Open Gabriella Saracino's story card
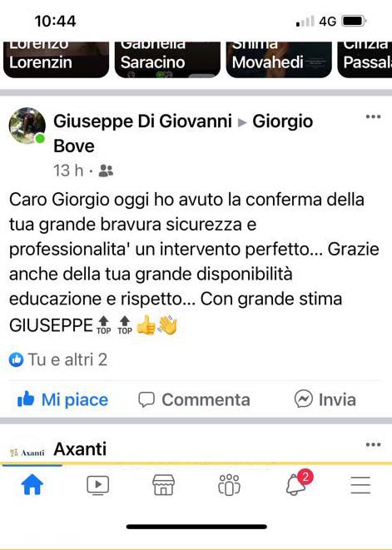The height and width of the screenshot is (550, 392). [167, 59]
